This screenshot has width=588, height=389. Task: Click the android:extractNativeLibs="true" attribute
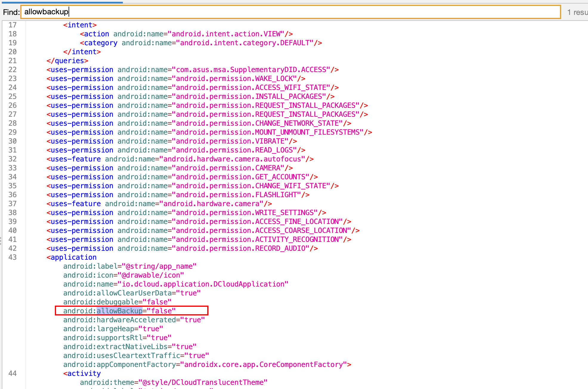[x=130, y=347]
